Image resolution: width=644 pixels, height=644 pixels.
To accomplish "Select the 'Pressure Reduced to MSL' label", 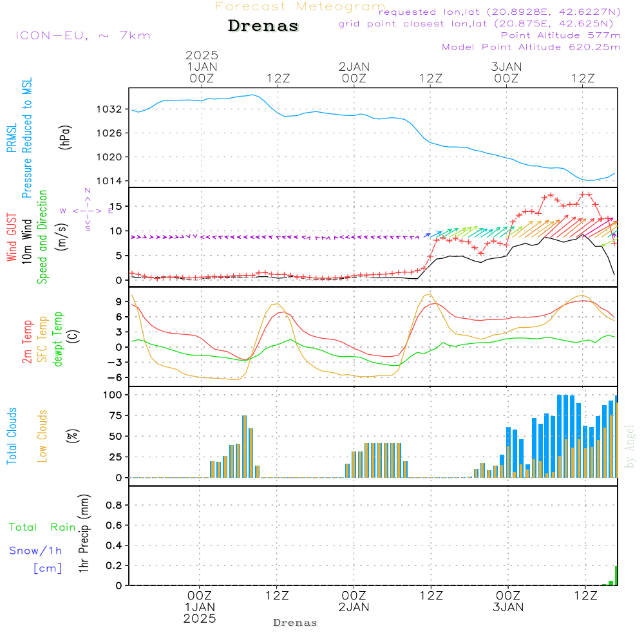I will pyautogui.click(x=26, y=138).
